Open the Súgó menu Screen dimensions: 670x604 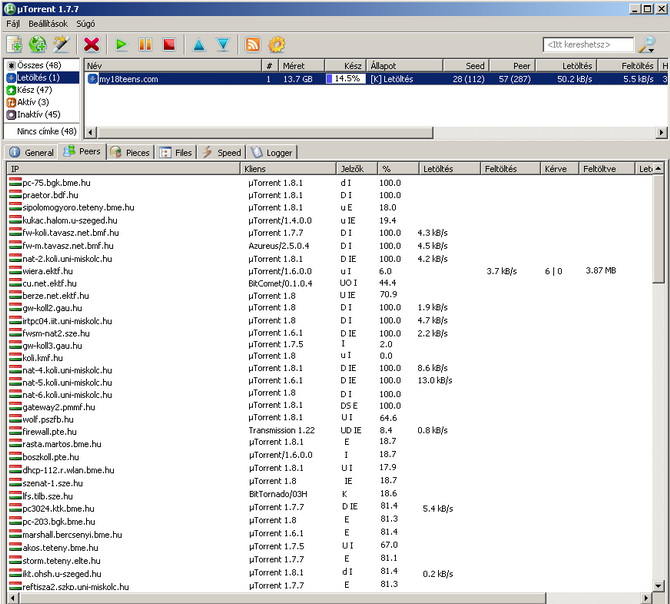tap(85, 24)
